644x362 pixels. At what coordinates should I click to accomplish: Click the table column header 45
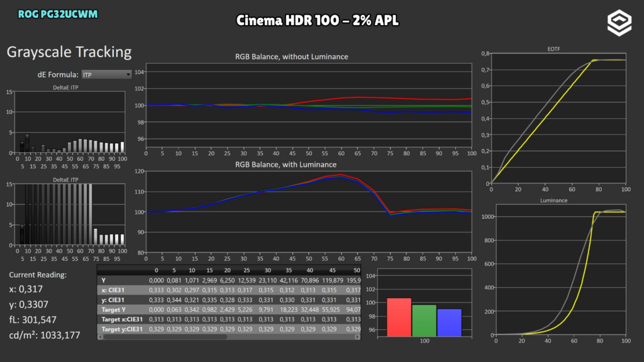[332, 270]
